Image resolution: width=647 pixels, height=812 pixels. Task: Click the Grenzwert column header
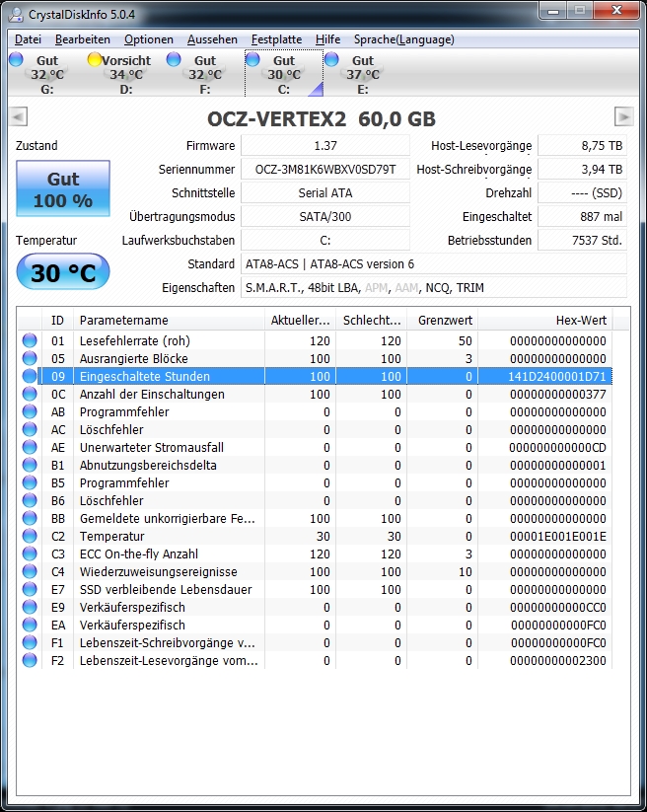point(443,320)
